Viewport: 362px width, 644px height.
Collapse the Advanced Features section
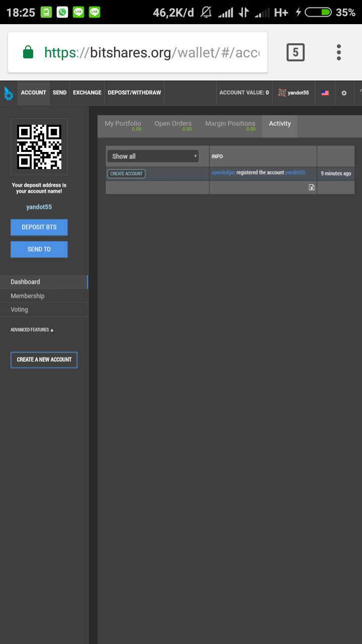[x=32, y=330]
